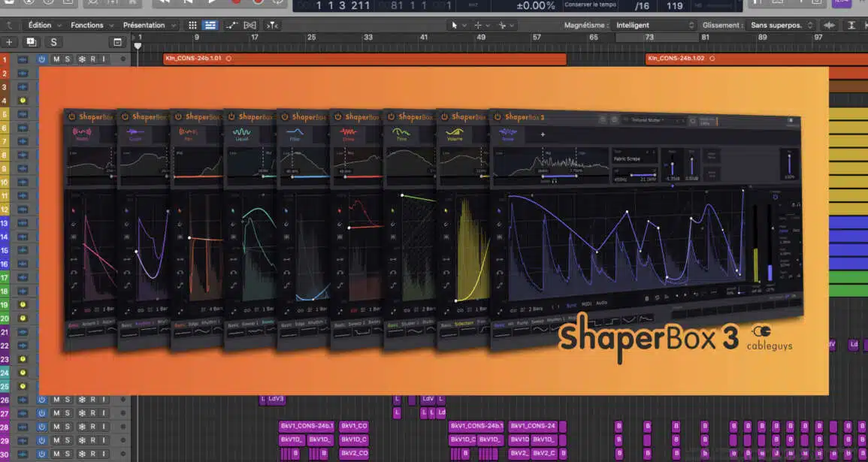The image size is (868, 462).
Task: Open the Magnétisme Intelligent dropdown
Action: pos(654,25)
